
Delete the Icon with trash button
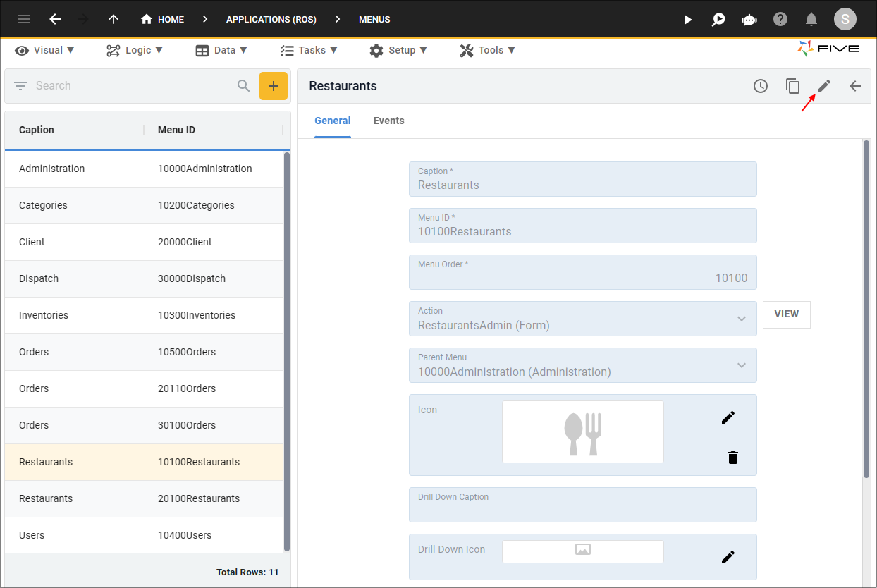click(x=733, y=458)
